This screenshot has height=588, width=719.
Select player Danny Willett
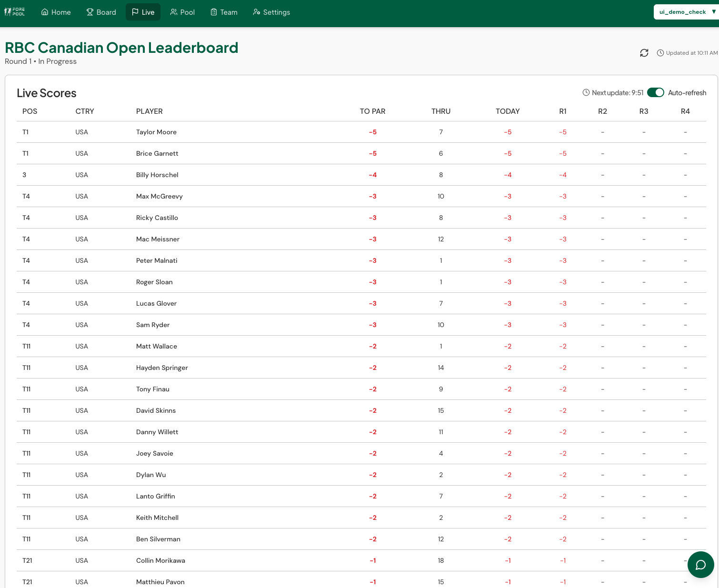157,432
